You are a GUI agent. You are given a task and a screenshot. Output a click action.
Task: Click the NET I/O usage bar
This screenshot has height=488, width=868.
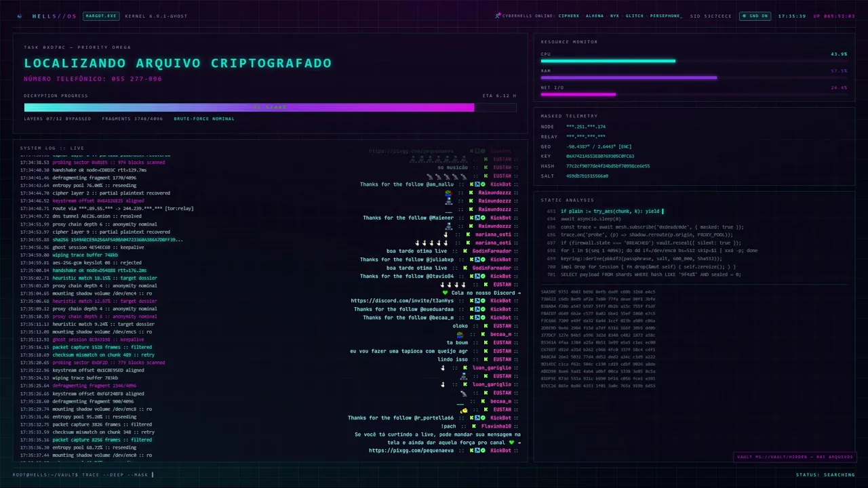point(694,95)
